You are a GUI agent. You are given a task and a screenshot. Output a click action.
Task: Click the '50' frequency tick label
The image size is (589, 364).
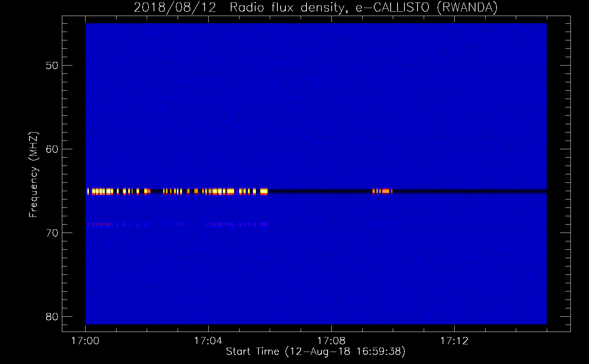pos(52,66)
